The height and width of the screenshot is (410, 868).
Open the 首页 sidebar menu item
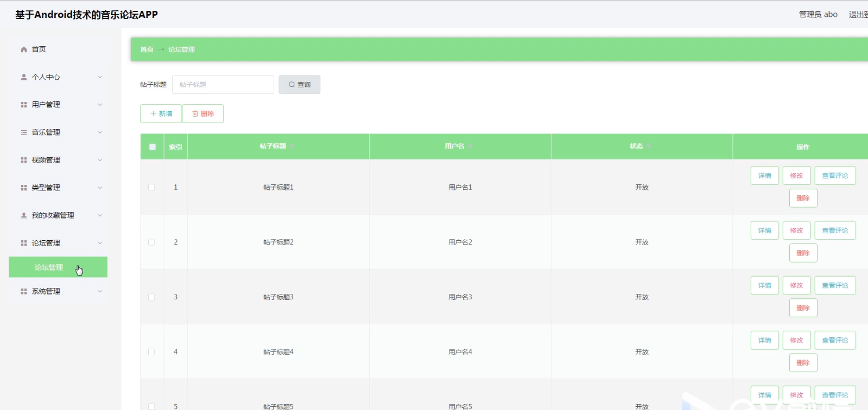tap(58, 49)
